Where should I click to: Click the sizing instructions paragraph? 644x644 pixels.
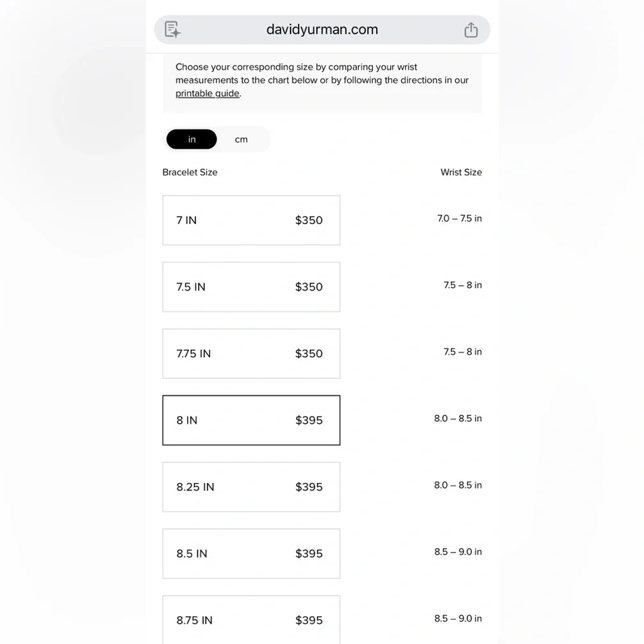[x=322, y=80]
